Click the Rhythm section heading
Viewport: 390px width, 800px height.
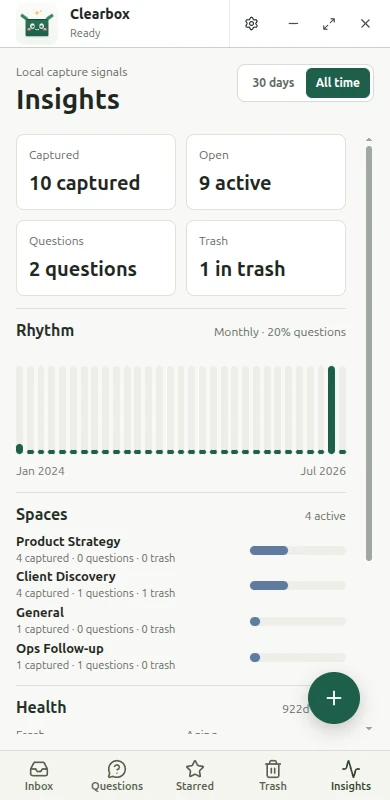[x=45, y=331]
